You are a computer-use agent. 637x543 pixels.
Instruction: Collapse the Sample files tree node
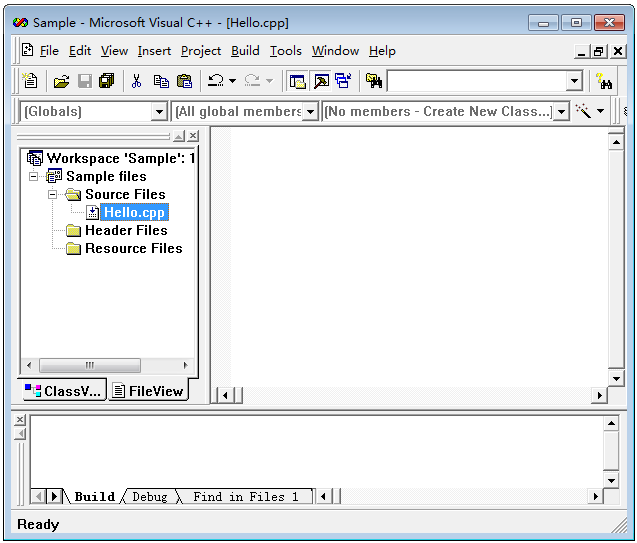34,176
